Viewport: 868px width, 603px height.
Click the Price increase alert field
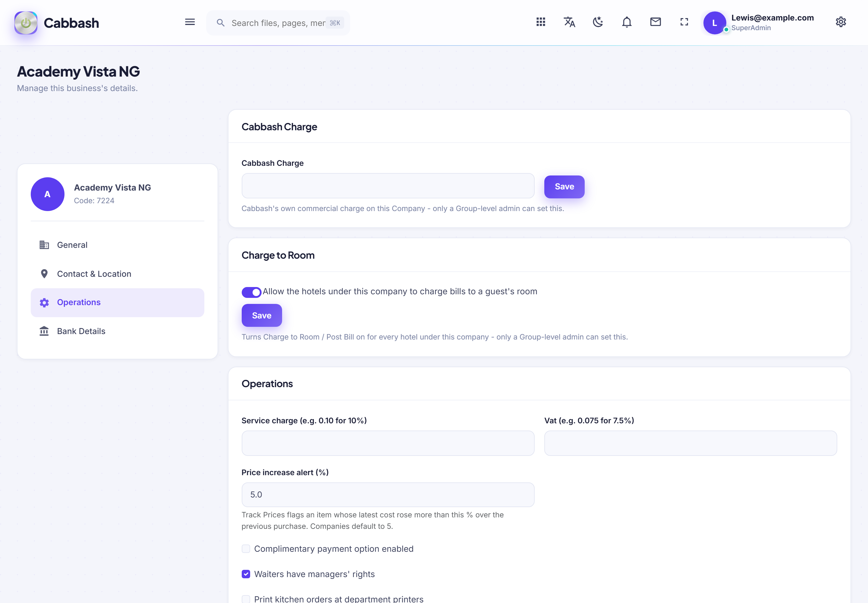tap(388, 494)
